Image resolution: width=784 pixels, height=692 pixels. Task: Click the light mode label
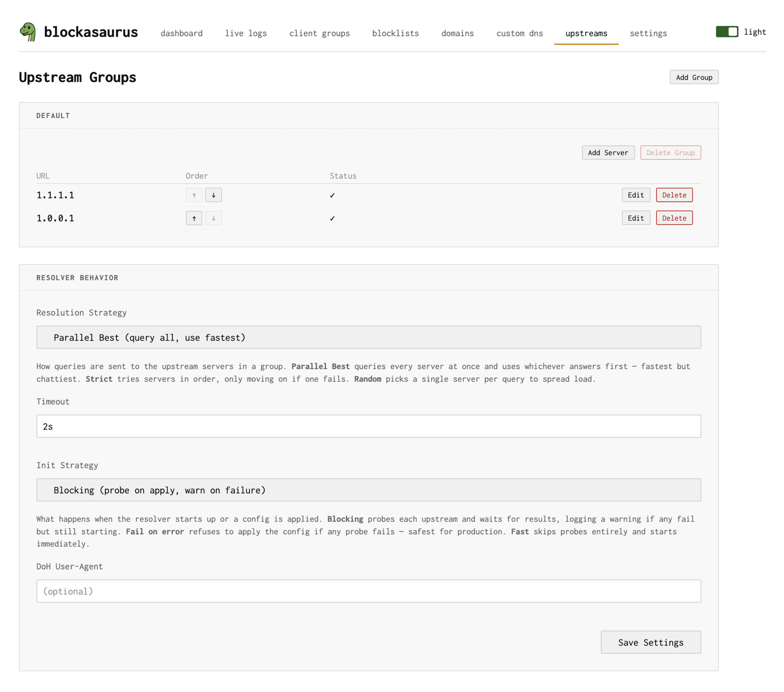click(x=755, y=32)
